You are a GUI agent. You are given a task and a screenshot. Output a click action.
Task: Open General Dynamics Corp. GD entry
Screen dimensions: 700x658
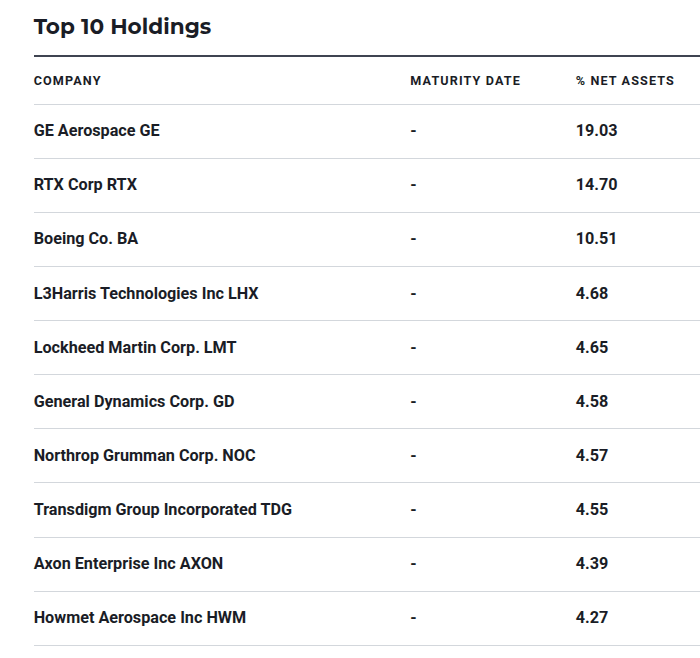click(x=135, y=401)
